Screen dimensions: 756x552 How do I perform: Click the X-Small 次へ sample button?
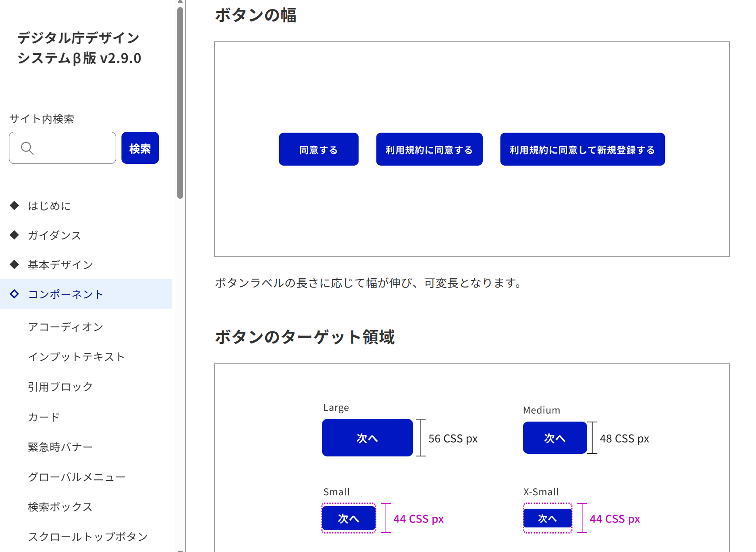point(547,518)
